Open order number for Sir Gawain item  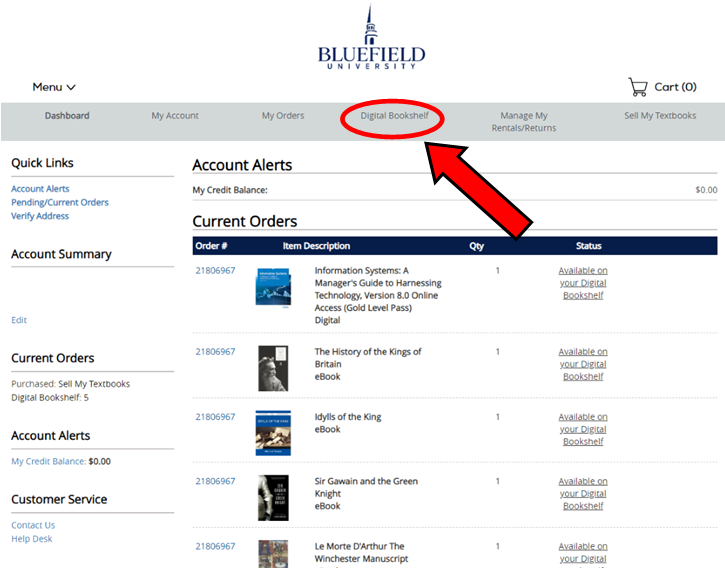tap(215, 481)
